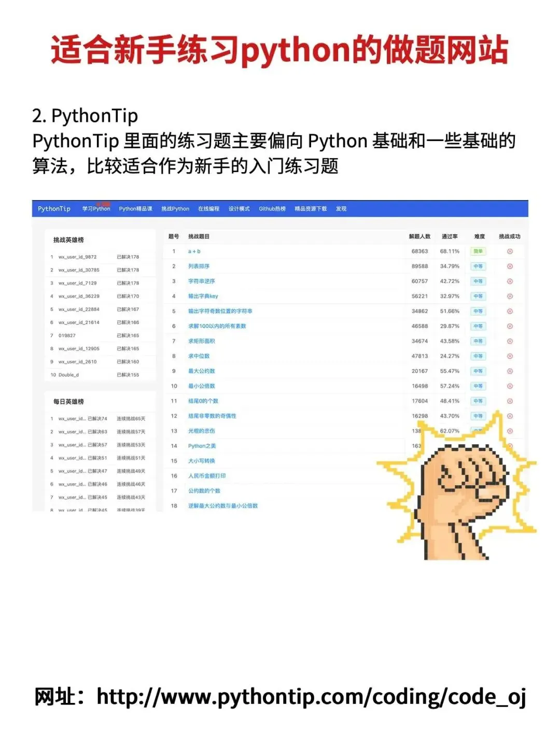Open the Python精品课 menu item

click(135, 209)
